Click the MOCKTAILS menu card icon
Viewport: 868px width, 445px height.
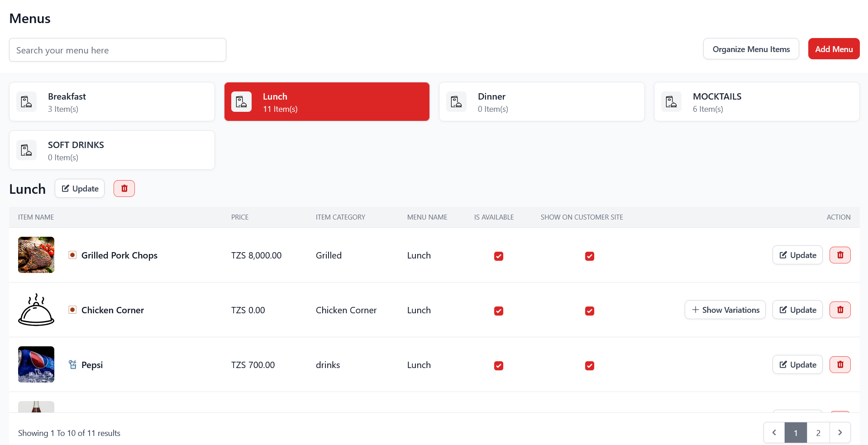(671, 102)
